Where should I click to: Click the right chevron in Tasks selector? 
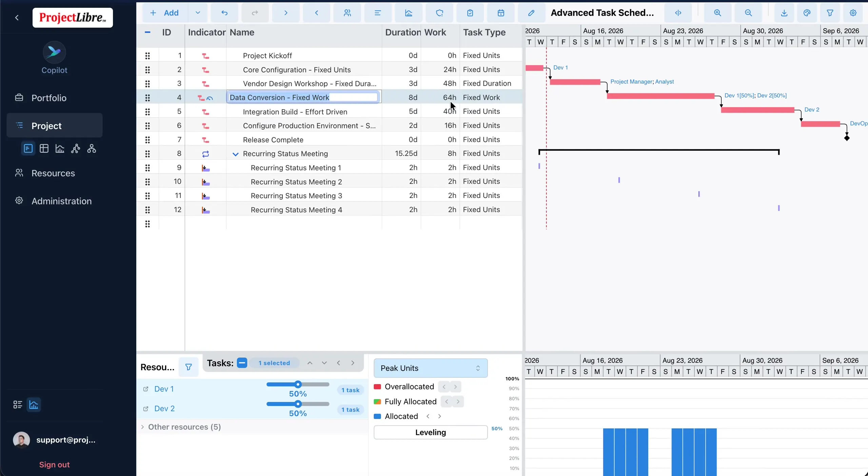coord(353,363)
